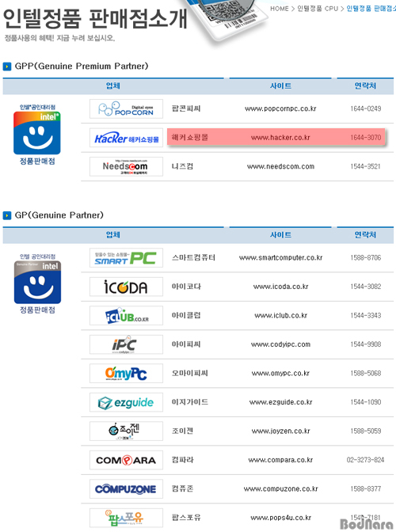Open 인텔정품 CPU breadcrumb item
This screenshot has width=396, height=532.
318,9
